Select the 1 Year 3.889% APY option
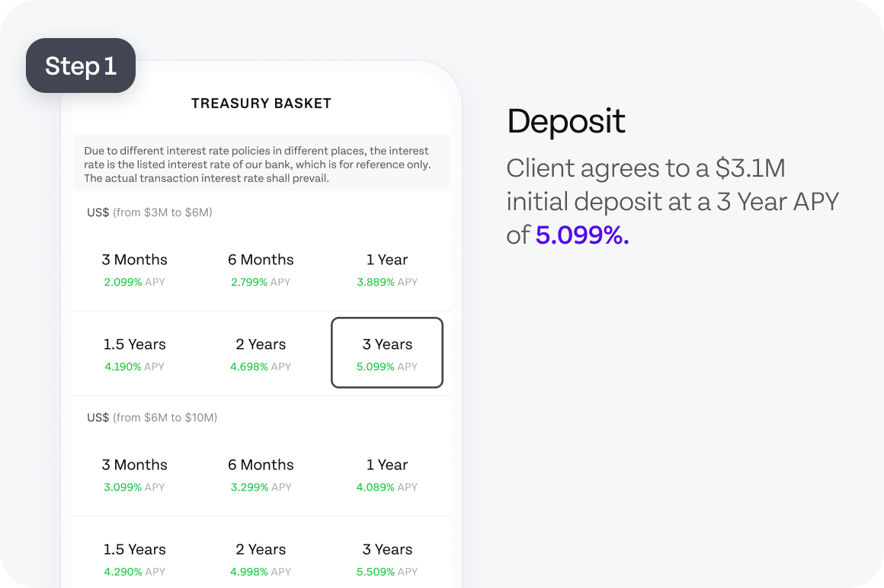Screen dimensions: 884x588 (387, 270)
